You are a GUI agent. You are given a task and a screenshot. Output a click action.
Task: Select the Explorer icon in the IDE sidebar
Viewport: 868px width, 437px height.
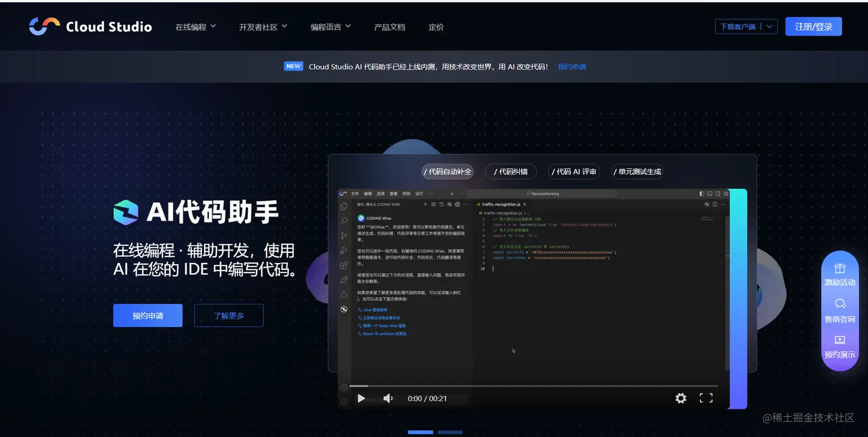point(344,205)
